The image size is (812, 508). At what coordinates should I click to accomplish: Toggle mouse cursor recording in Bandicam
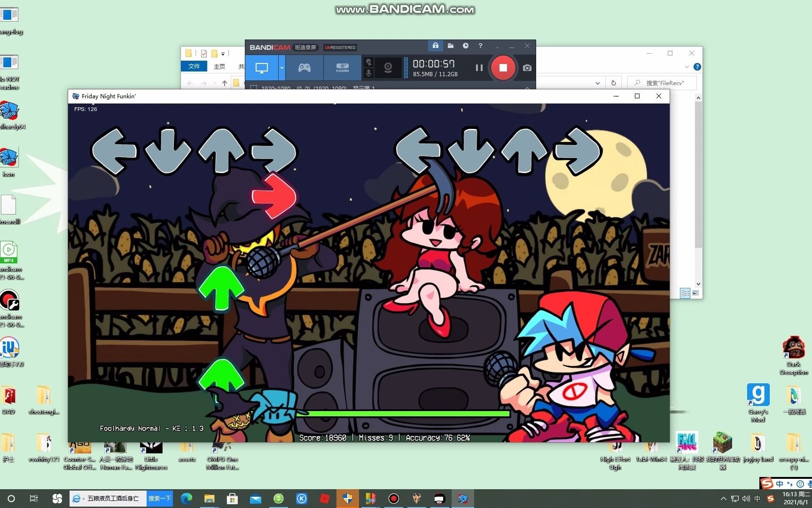[x=369, y=63]
